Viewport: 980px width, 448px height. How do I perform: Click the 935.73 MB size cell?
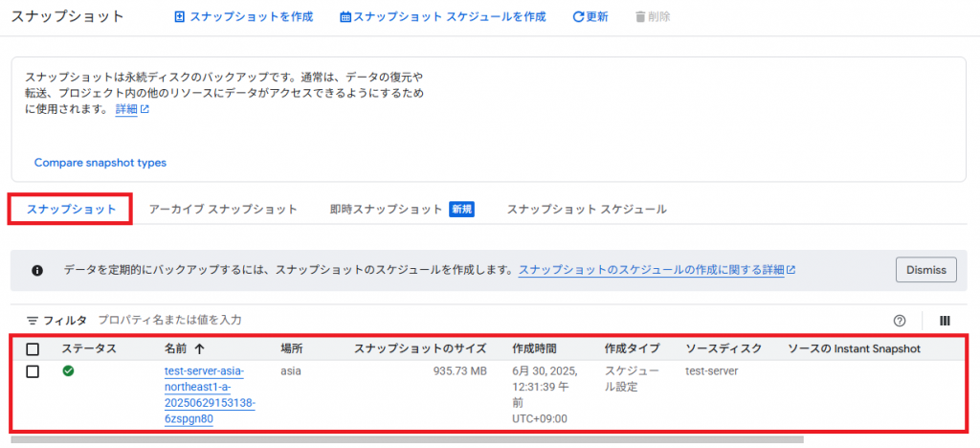tap(460, 371)
